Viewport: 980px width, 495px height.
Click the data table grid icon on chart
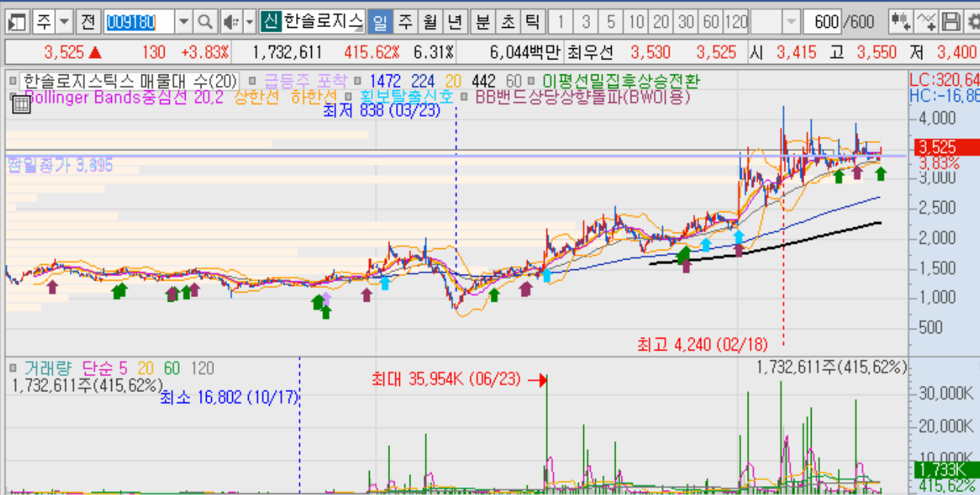21,104
